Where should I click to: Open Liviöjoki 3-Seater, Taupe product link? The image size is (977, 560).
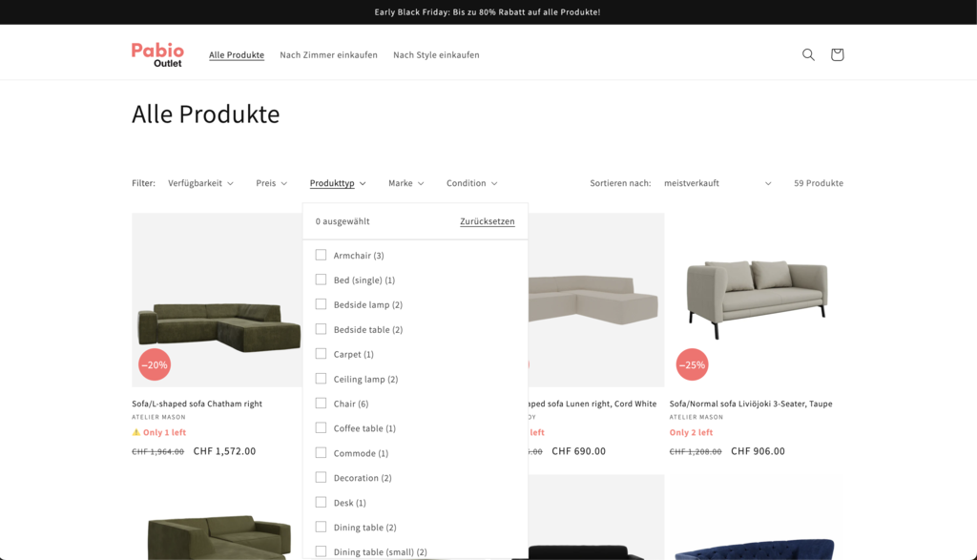[751, 404]
